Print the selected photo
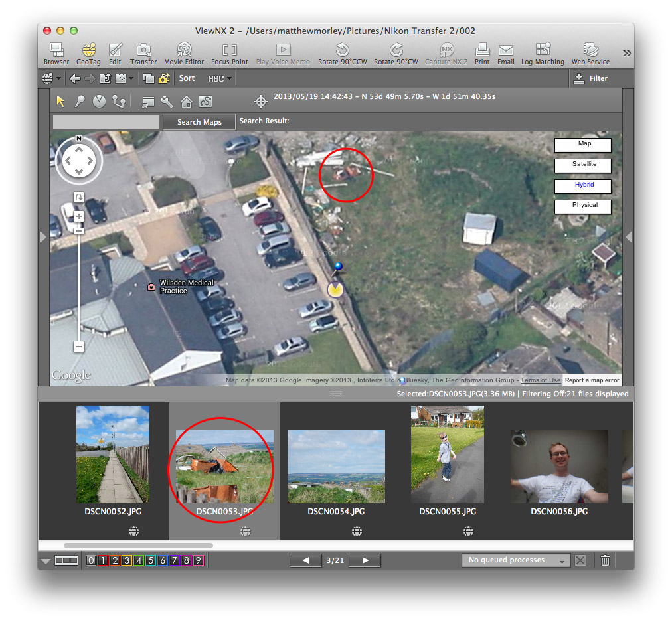 pyautogui.click(x=482, y=54)
